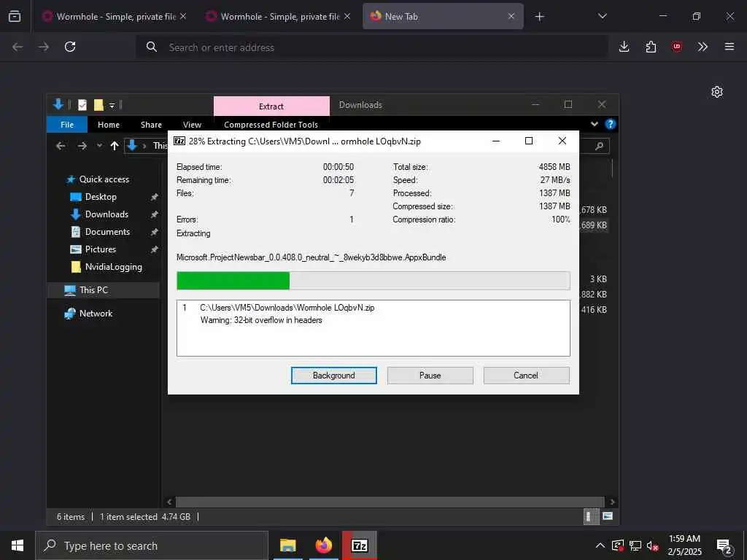Viewport: 747px width, 560px height.
Task: Open notification center icon
Action: coord(724,545)
